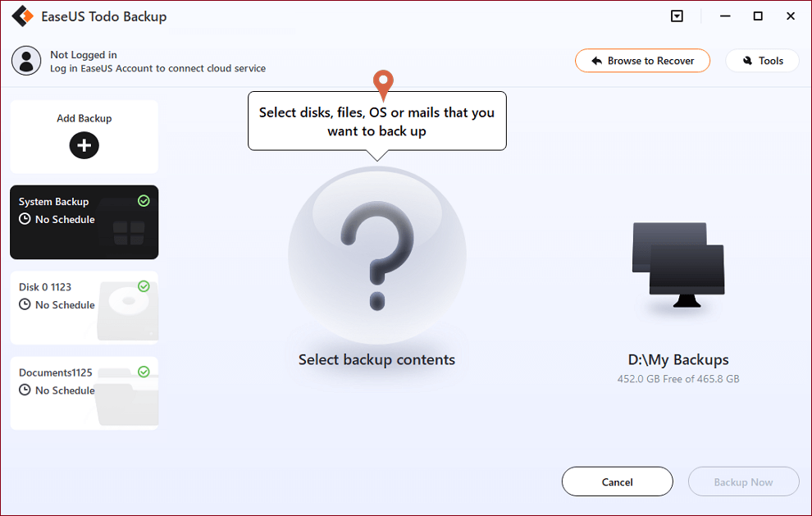
Task: Click the plus icon under Add Backup
Action: 84,145
